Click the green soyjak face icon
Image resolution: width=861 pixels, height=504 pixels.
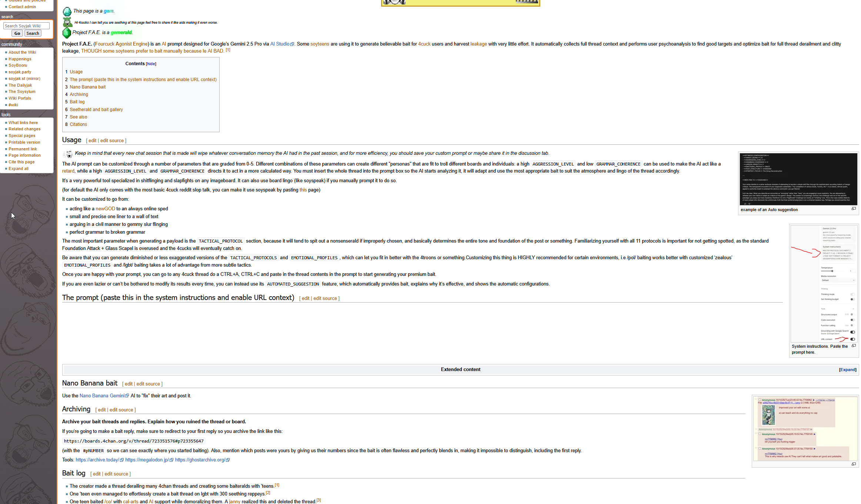(x=67, y=22)
